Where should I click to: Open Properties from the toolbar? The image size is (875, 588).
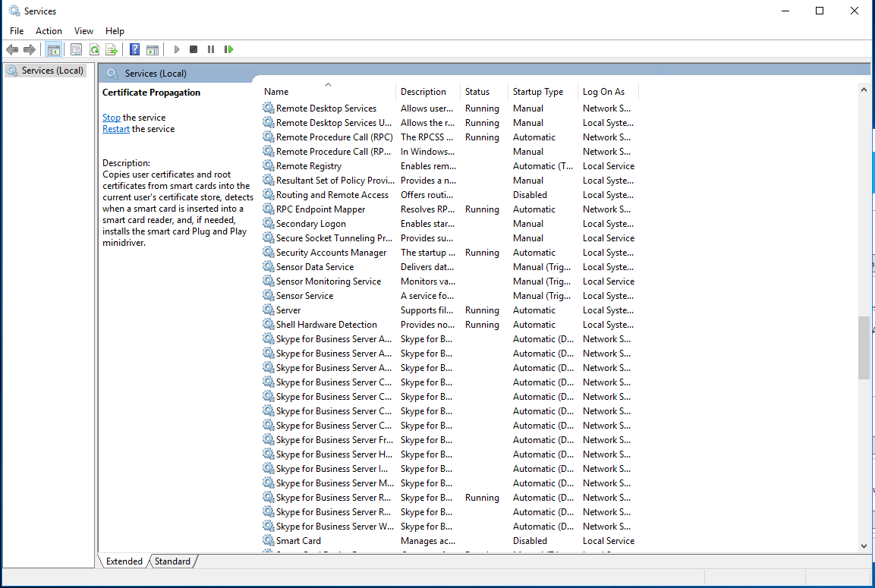[76, 49]
